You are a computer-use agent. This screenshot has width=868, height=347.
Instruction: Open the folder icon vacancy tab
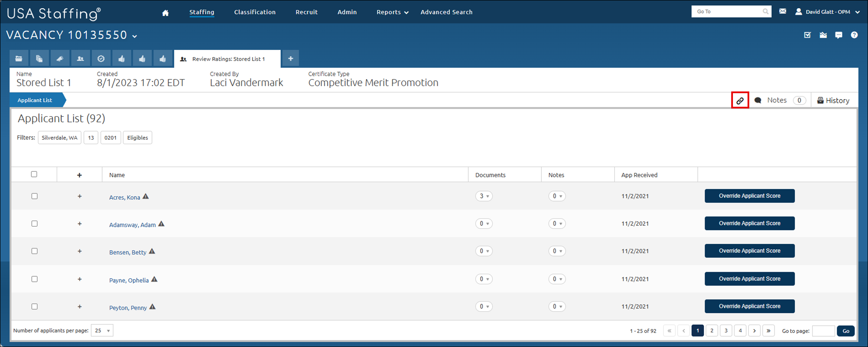click(x=19, y=58)
